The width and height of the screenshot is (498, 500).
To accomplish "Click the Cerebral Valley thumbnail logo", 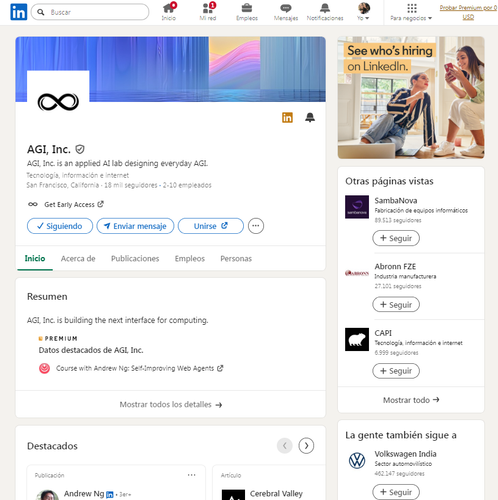I will tap(233, 495).
